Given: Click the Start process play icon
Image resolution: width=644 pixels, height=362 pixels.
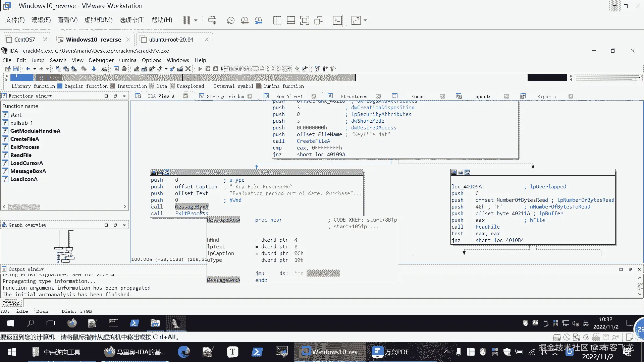Looking at the screenshot, I should tap(200, 69).
